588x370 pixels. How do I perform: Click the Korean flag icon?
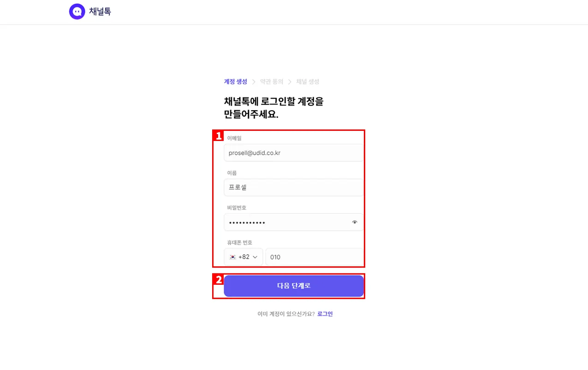point(232,257)
